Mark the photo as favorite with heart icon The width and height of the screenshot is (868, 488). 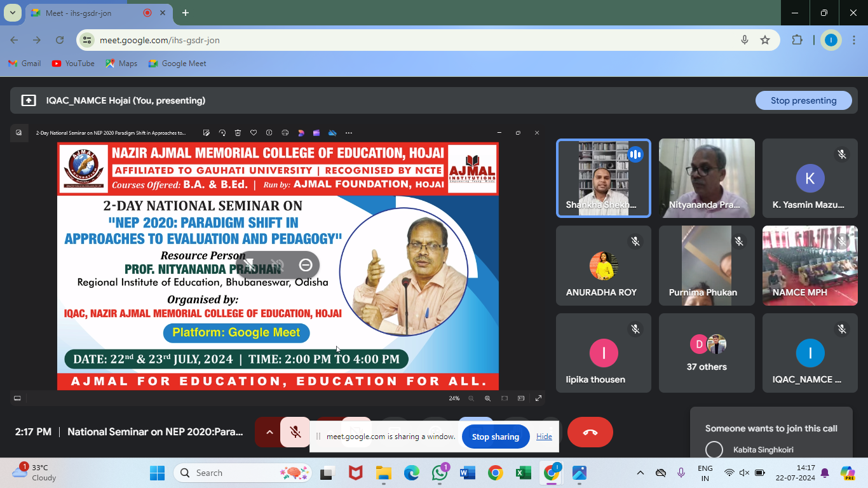click(254, 133)
